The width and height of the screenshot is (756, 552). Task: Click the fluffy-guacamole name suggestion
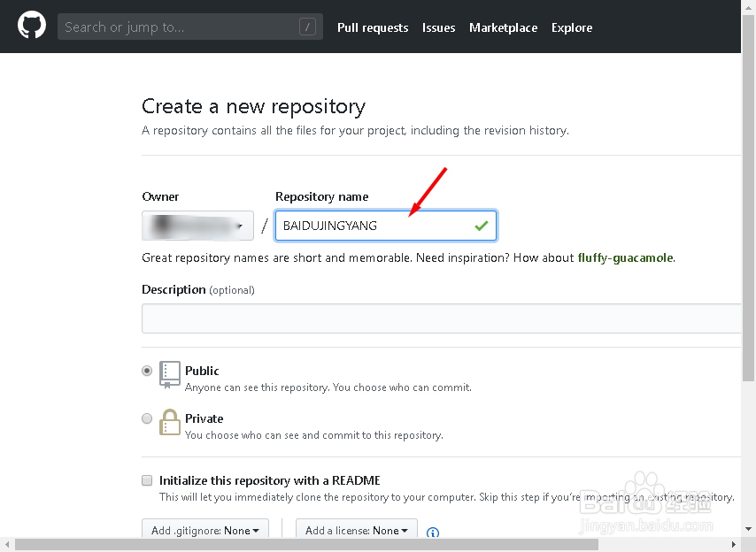pyautogui.click(x=625, y=258)
